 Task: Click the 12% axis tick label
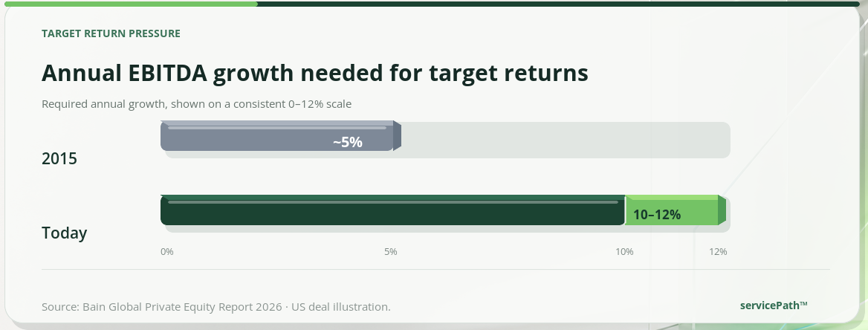tap(718, 252)
